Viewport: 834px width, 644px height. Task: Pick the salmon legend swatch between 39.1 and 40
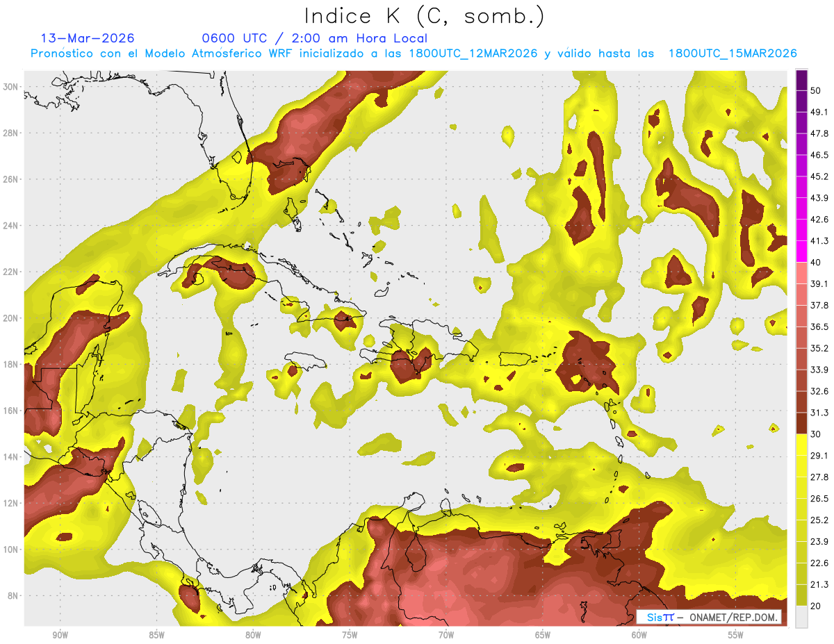coord(801,273)
